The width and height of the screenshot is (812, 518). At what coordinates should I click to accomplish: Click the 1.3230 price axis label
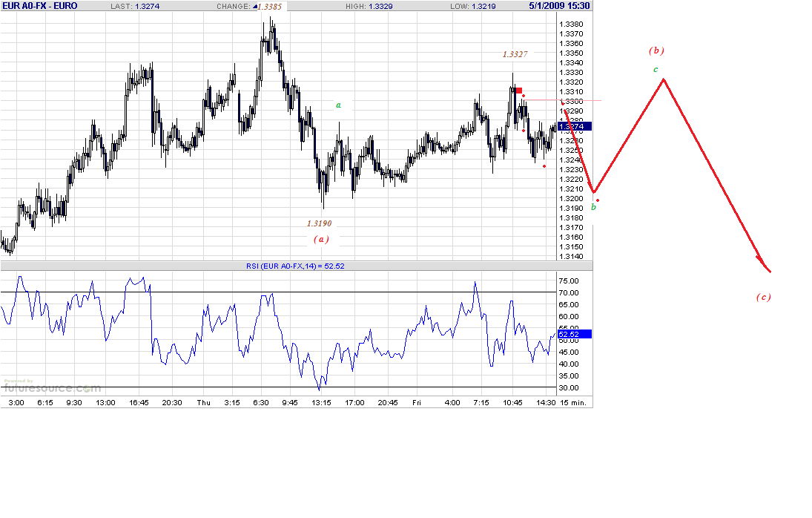coord(571,169)
